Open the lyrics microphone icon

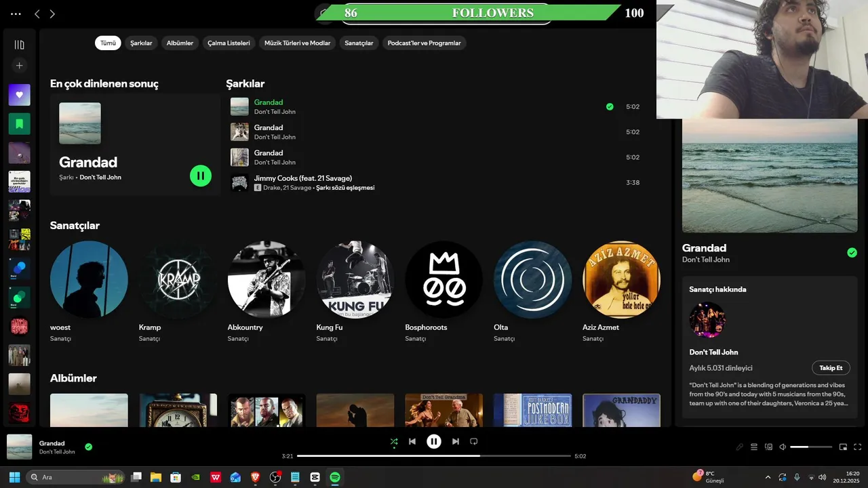[740, 447]
